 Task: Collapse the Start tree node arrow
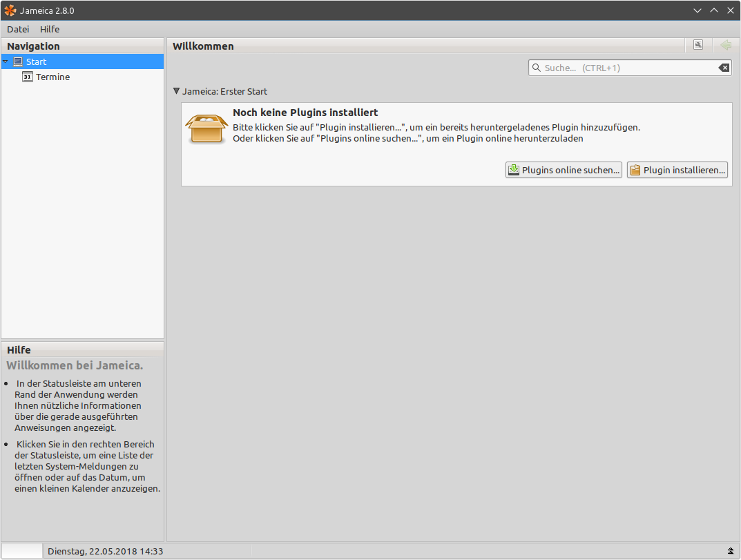coord(6,61)
